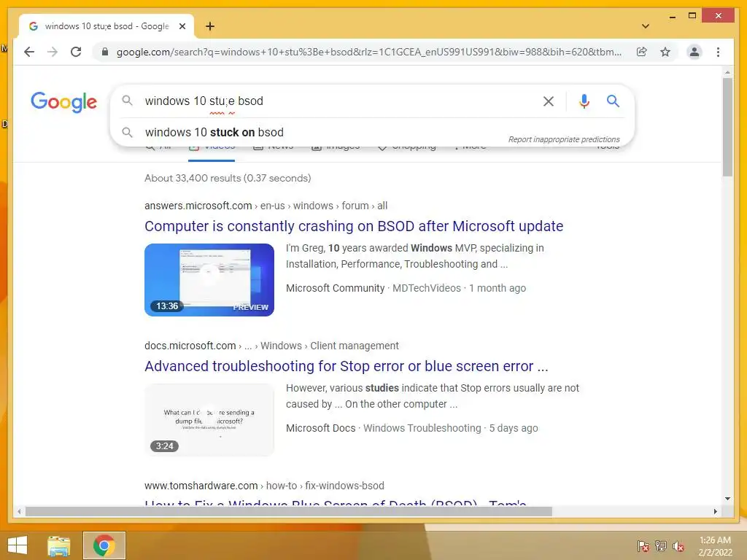Viewport: 747px width, 560px height.
Task: Click the muted volume tray icon
Action: (x=678, y=545)
